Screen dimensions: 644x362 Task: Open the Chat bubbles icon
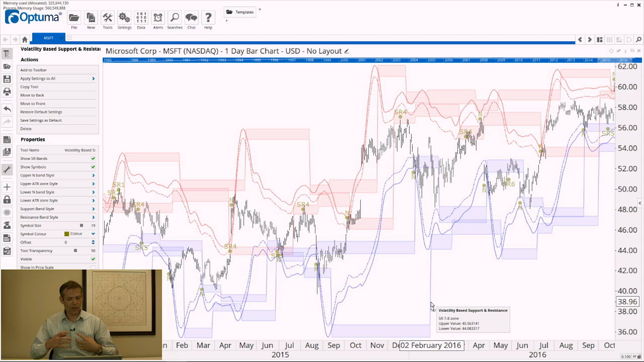(192, 18)
